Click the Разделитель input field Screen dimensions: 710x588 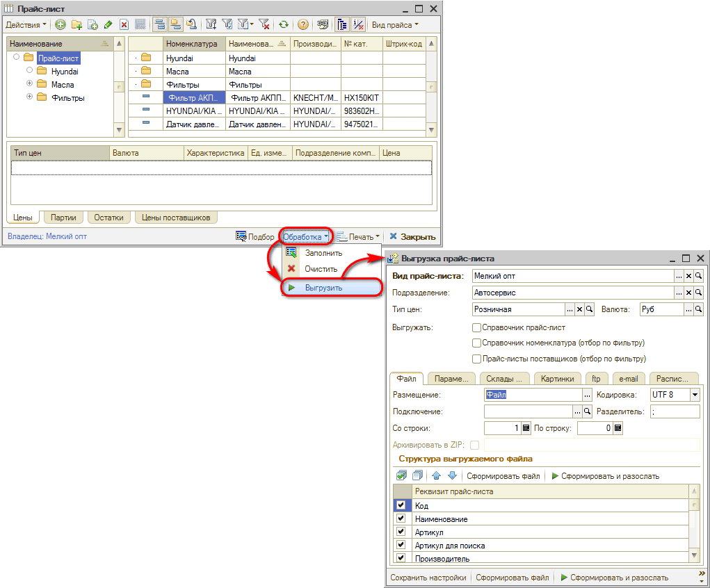pyautogui.click(x=674, y=411)
